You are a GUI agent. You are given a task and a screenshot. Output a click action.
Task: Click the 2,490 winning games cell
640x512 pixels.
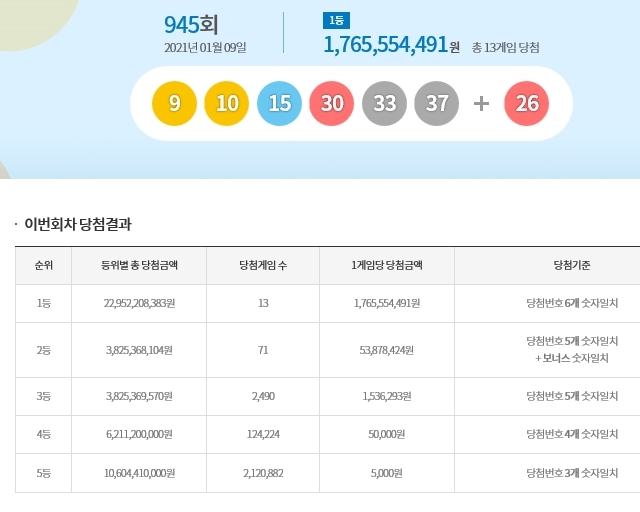click(263, 396)
